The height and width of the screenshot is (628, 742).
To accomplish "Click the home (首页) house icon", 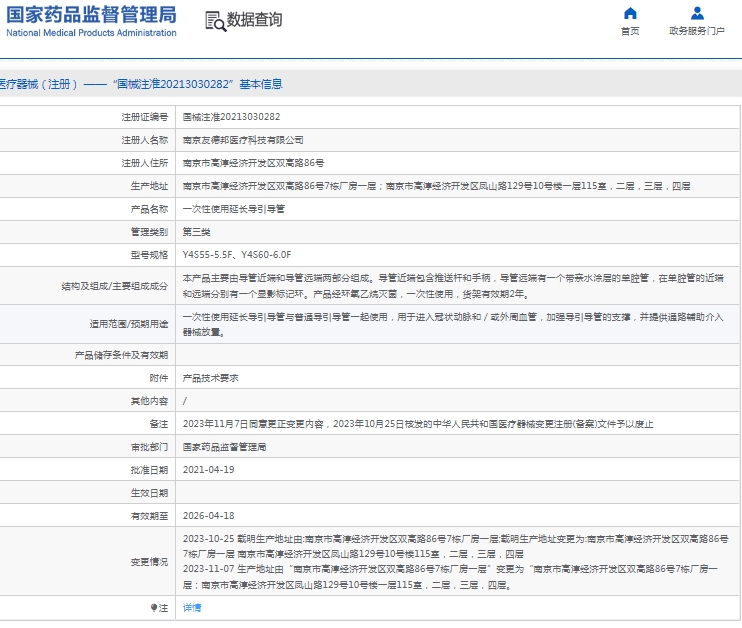I will pos(630,13).
